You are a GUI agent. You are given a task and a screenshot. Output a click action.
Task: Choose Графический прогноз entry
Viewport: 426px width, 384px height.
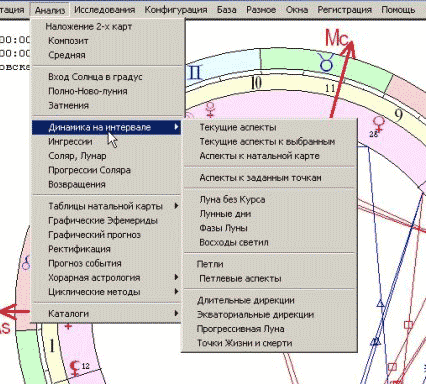point(107,235)
